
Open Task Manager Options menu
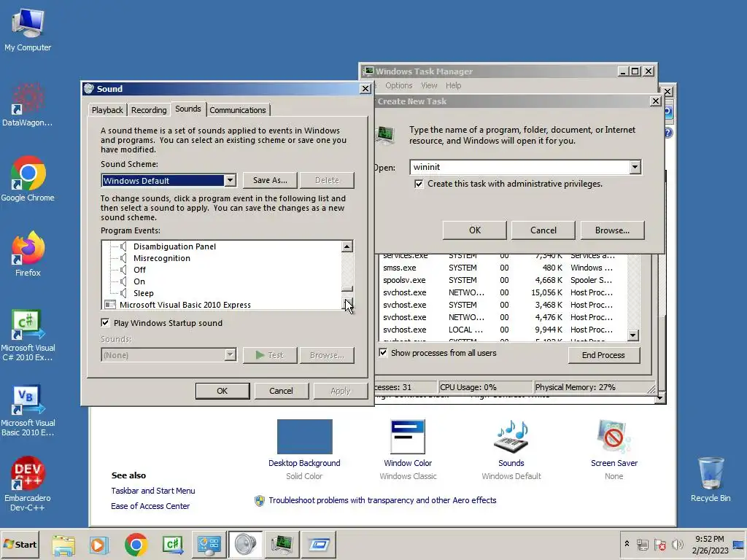(399, 85)
